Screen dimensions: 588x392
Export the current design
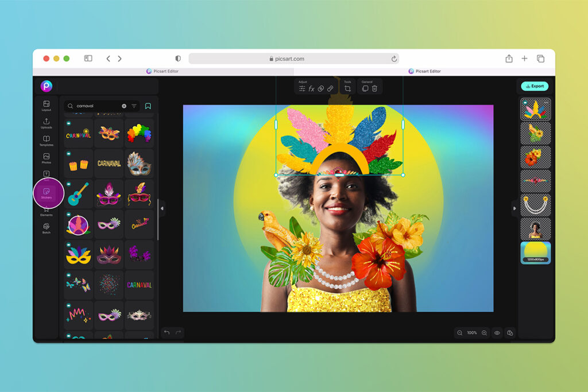535,86
